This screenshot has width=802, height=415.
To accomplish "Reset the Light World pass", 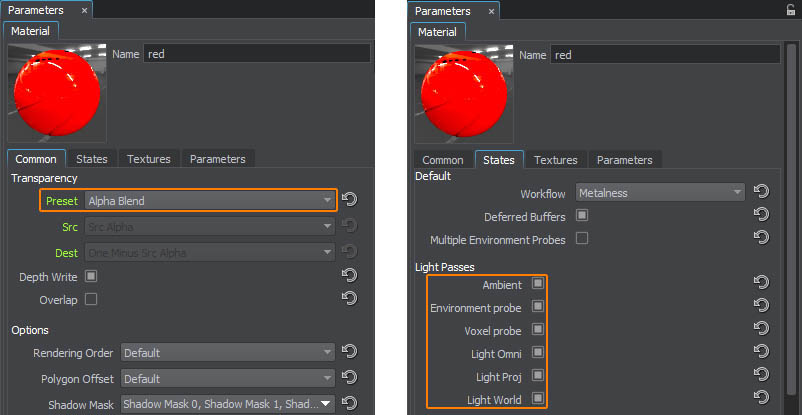I will (761, 399).
